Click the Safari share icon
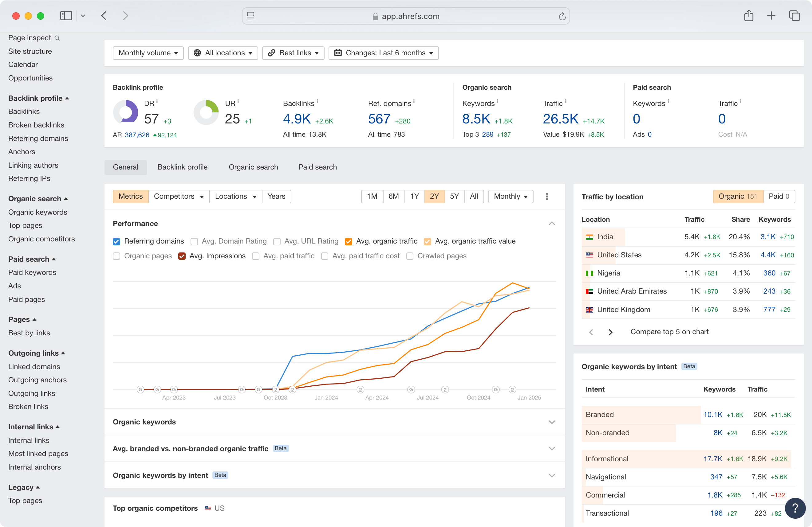 pyautogui.click(x=749, y=16)
